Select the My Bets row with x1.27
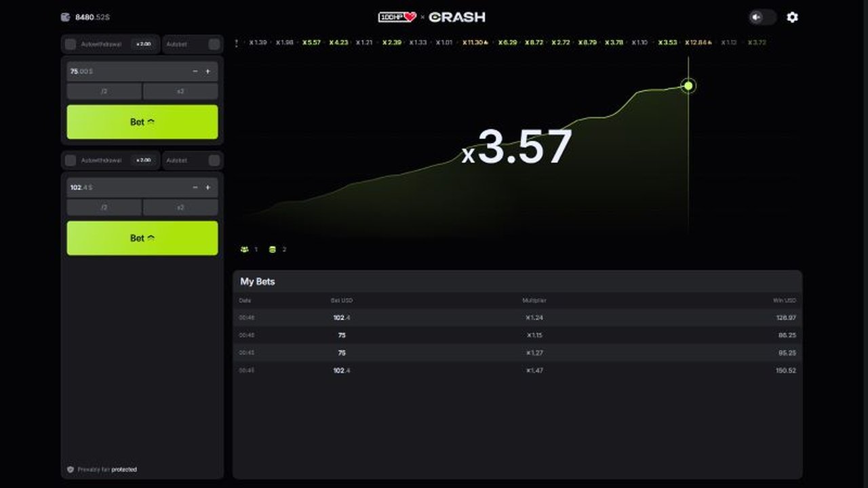Image resolution: width=868 pixels, height=488 pixels. (517, 352)
